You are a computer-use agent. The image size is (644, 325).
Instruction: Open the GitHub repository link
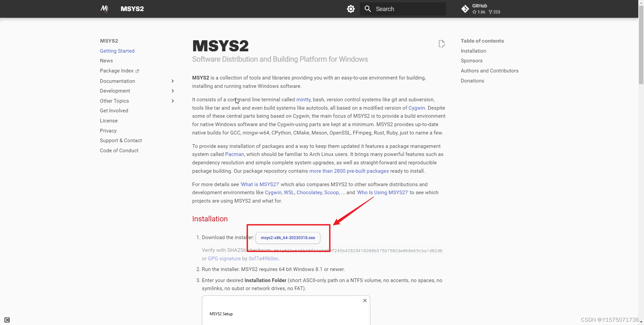pyautogui.click(x=481, y=9)
